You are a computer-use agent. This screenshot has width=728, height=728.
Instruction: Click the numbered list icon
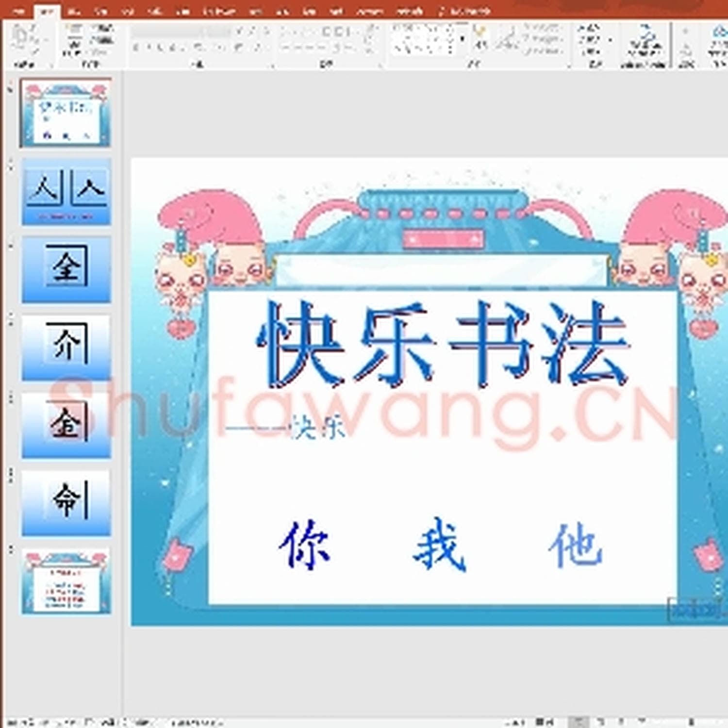click(305, 32)
